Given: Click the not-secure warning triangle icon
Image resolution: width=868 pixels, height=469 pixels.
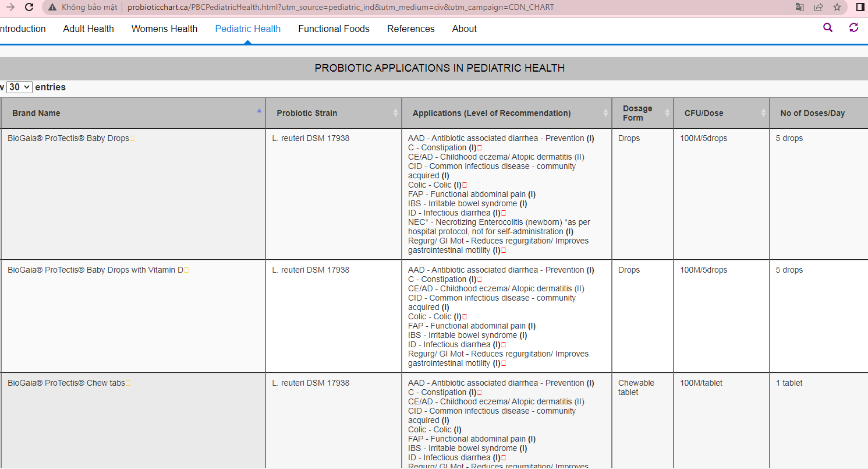Looking at the screenshot, I should [x=52, y=8].
